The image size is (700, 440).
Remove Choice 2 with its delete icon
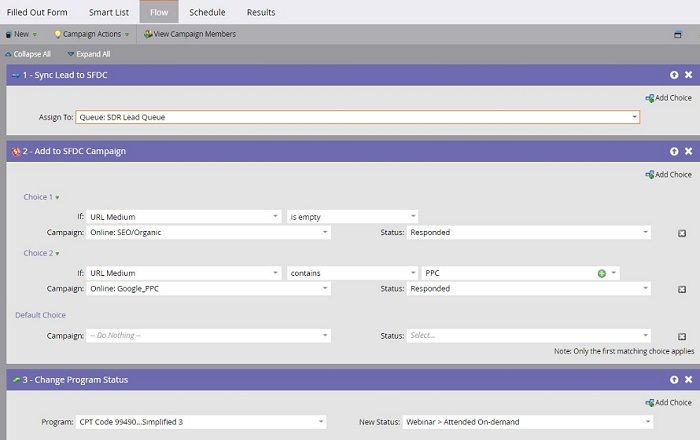682,290
